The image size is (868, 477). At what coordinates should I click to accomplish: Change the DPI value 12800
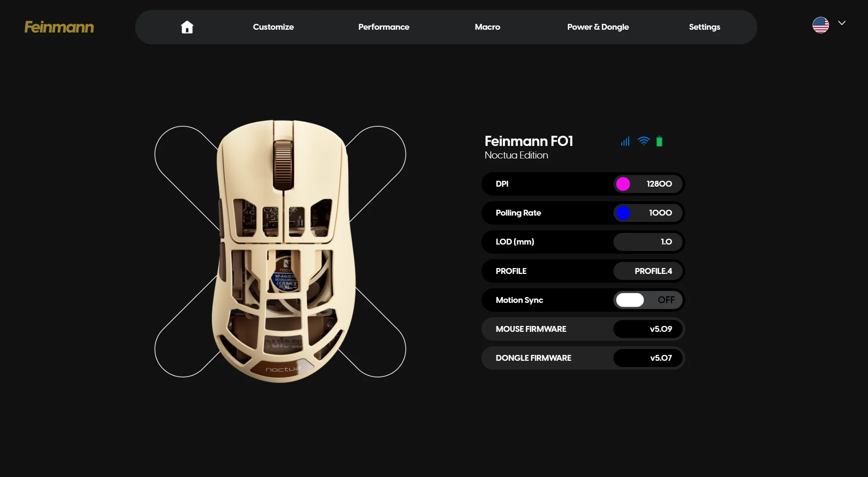[659, 184]
